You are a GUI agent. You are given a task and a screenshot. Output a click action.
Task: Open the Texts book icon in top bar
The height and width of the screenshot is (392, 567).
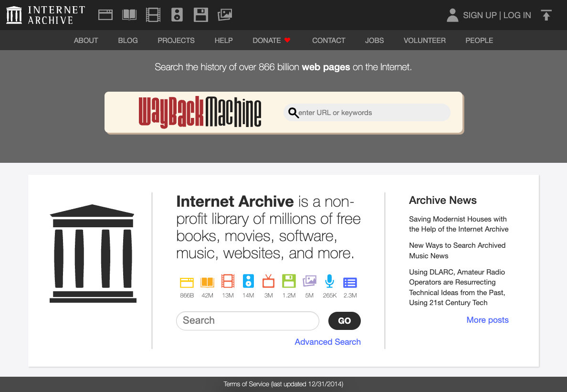pos(129,15)
